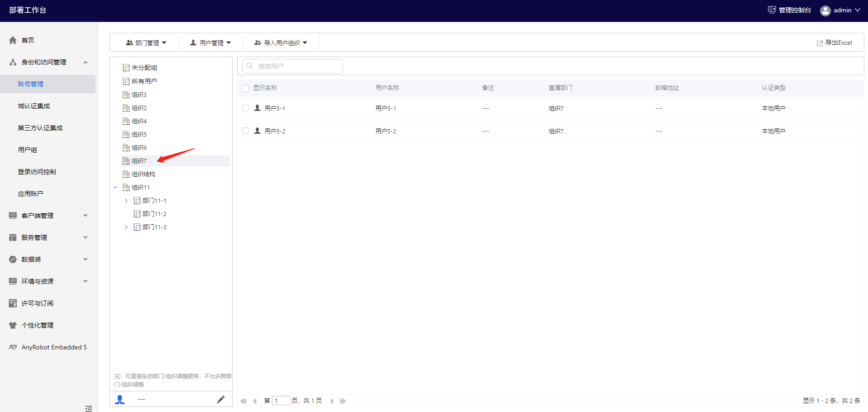This screenshot has height=412, width=868.
Task: Open the 首页 home icon in sidebar
Action: 13,40
